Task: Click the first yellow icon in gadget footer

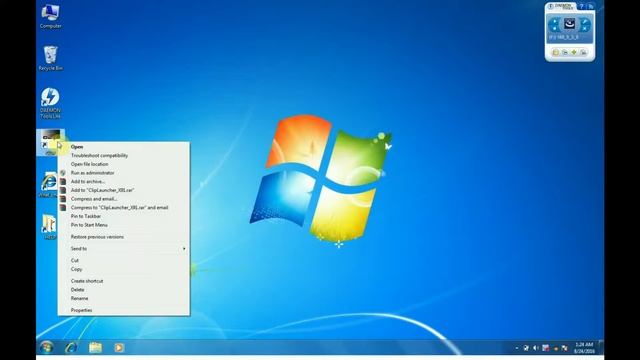Action: (x=556, y=52)
